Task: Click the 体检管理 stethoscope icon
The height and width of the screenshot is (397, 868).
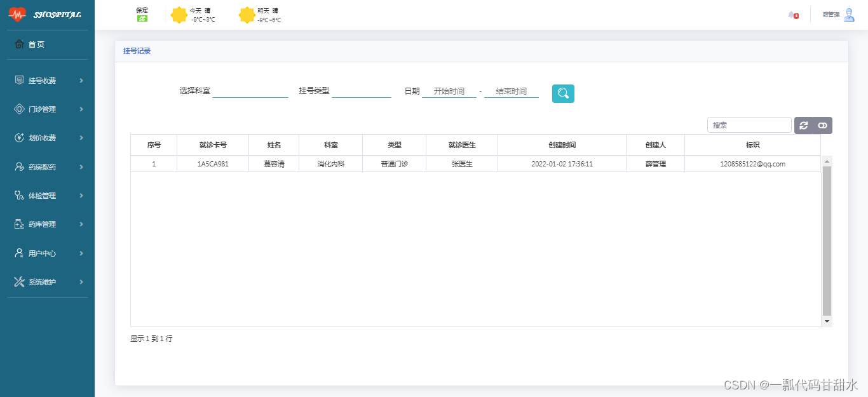Action: click(19, 195)
